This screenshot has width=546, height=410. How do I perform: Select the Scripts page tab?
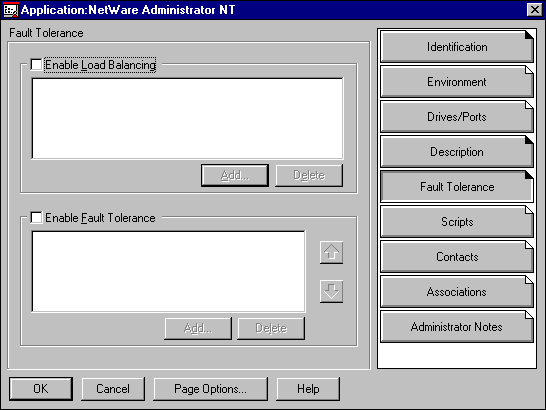457,222
